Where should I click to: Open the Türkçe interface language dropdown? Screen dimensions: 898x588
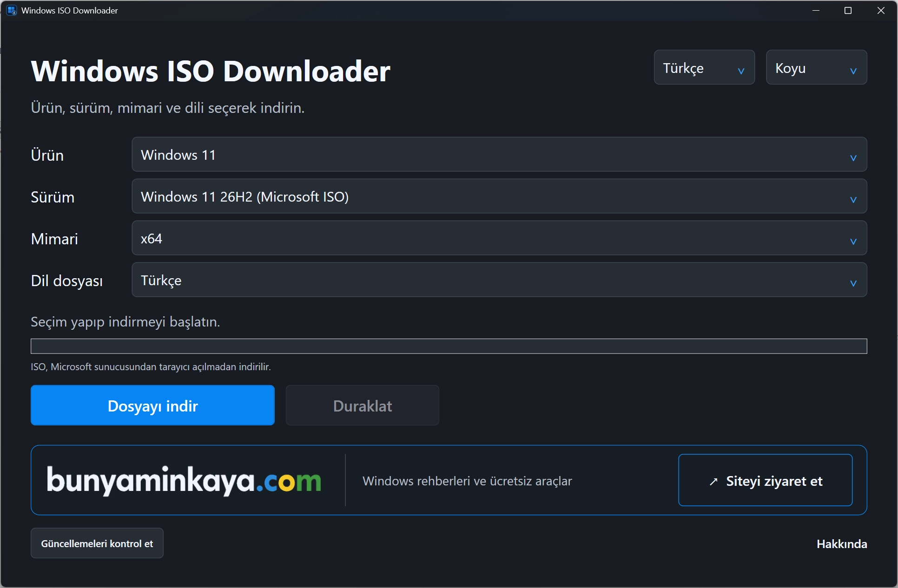point(704,67)
